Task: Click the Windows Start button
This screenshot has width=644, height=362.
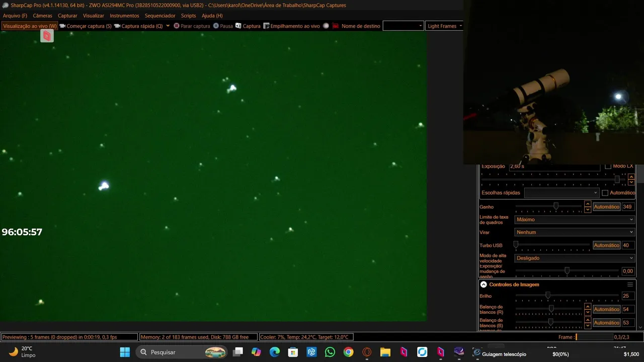Action: coord(125,352)
